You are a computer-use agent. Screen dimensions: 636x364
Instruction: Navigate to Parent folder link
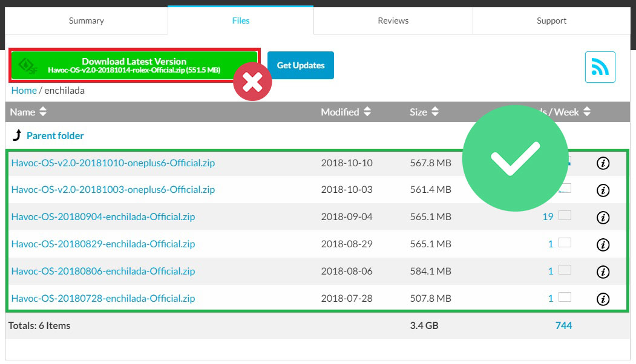pos(55,135)
